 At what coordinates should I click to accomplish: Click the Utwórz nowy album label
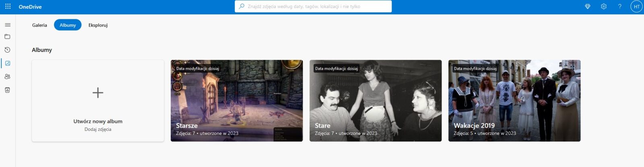[98, 121]
